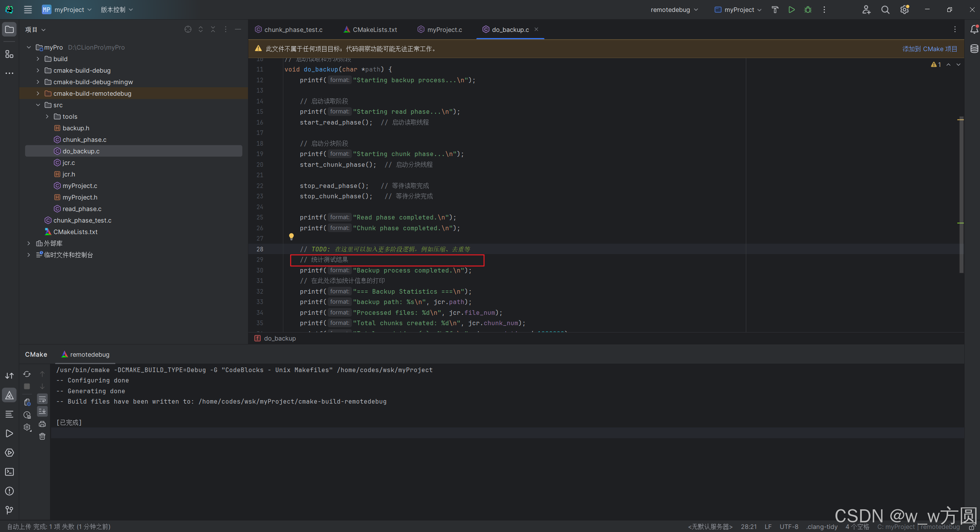This screenshot has width=980, height=532.
Task: Jump to next highlighted warning arrow
Action: point(958,65)
